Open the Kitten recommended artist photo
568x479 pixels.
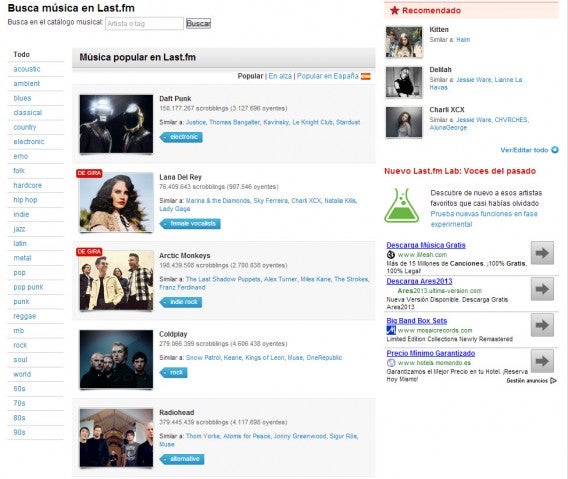click(404, 42)
